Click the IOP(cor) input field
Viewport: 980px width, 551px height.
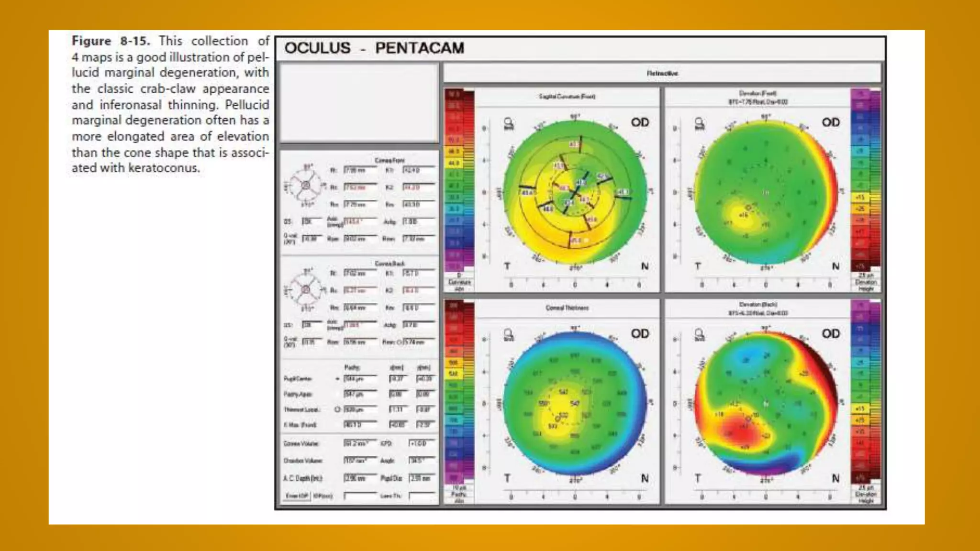(x=360, y=496)
